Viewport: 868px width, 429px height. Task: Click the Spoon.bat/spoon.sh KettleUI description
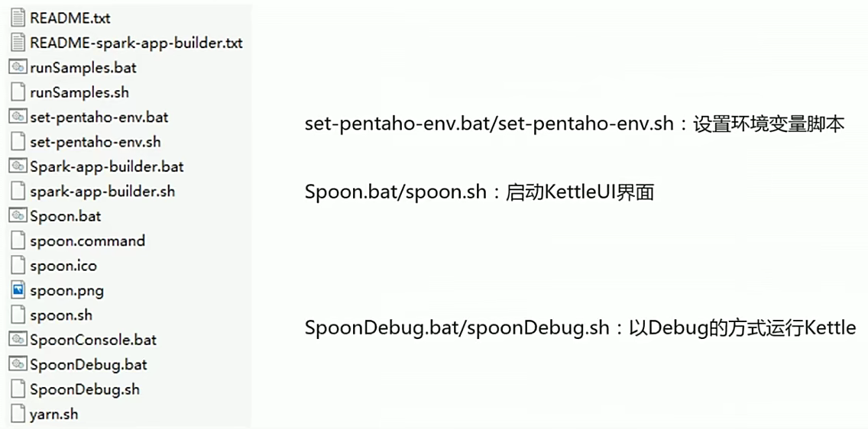click(479, 193)
